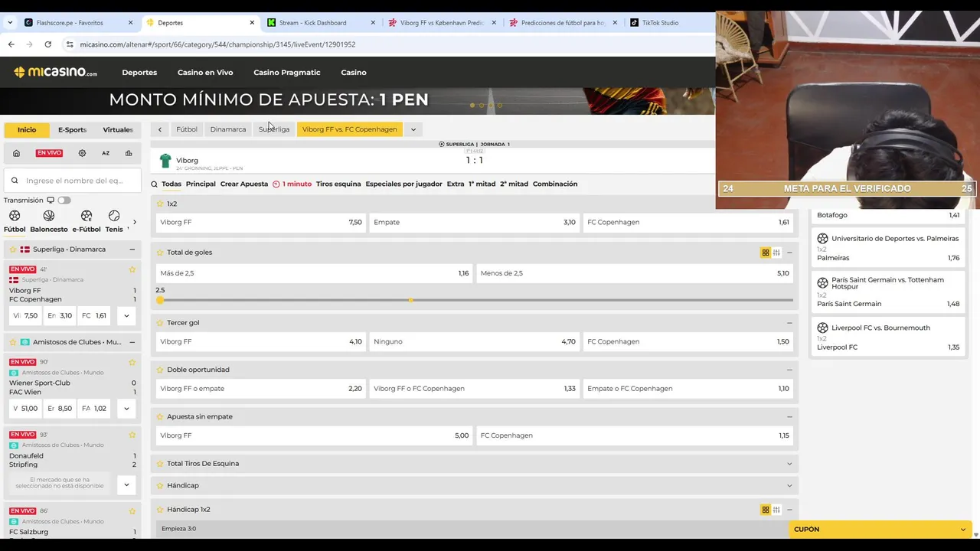Favorite the Wiener Sport-Club match star

click(x=132, y=362)
